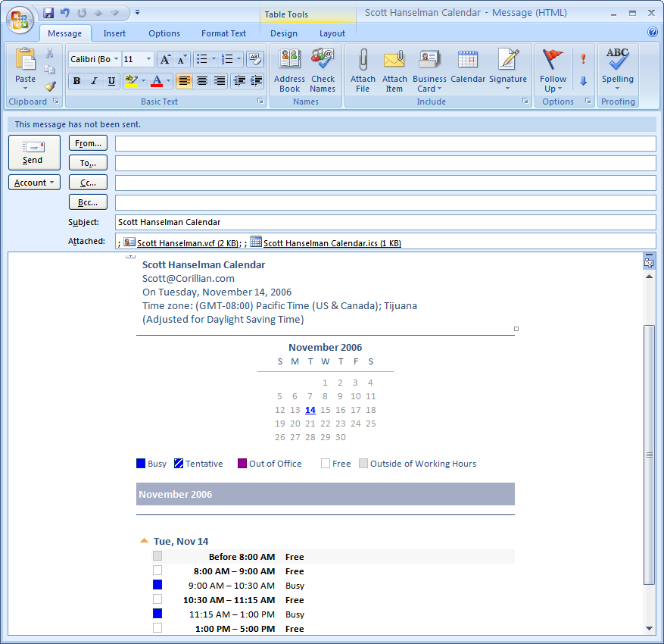Image resolution: width=664 pixels, height=644 pixels.
Task: Apply the yellow highlight color
Action: click(x=132, y=81)
